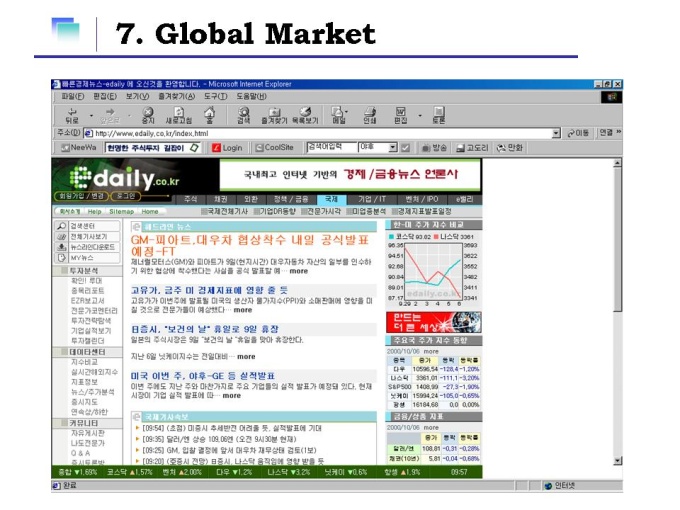Open the 보기(V) menu
Image resolution: width=680 pixels, height=510 pixels.
point(137,96)
